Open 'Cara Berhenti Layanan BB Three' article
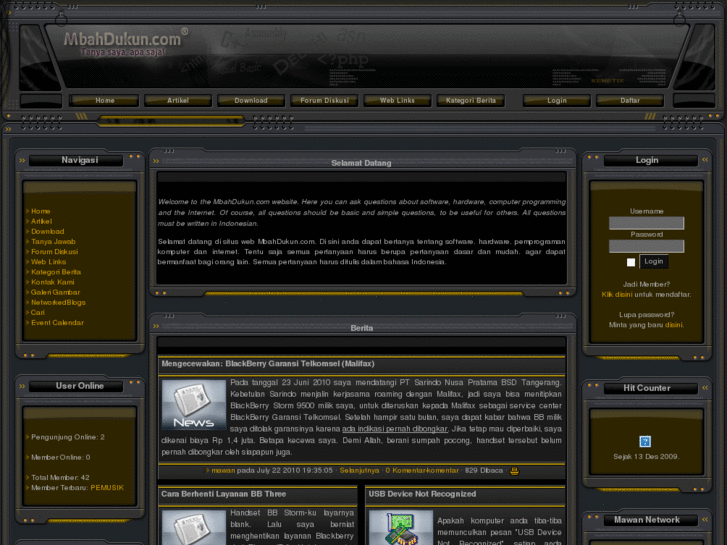Screen dimensions: 727x545 point(223,494)
